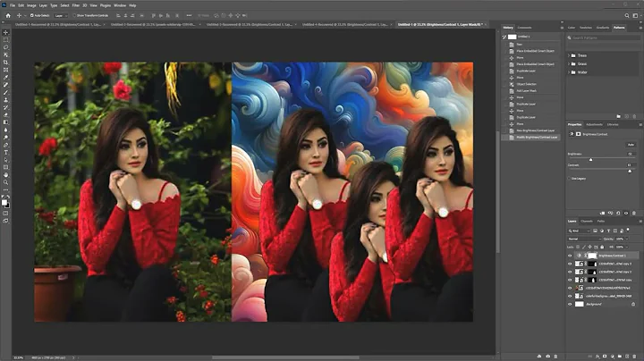Image resolution: width=644 pixels, height=361 pixels.
Task: Select the Rectangular Marquee tool
Action: point(5,40)
